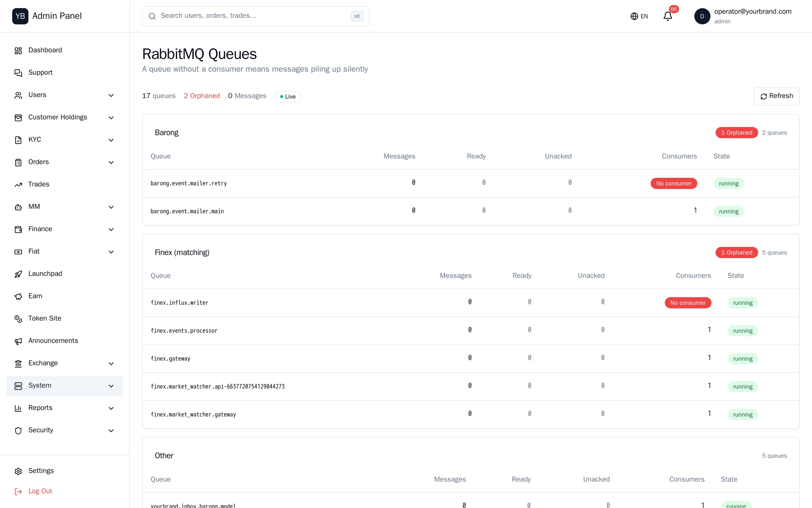This screenshot has width=812, height=508.
Task: Click No consumer badge for finex.influx.writer
Action: point(688,303)
